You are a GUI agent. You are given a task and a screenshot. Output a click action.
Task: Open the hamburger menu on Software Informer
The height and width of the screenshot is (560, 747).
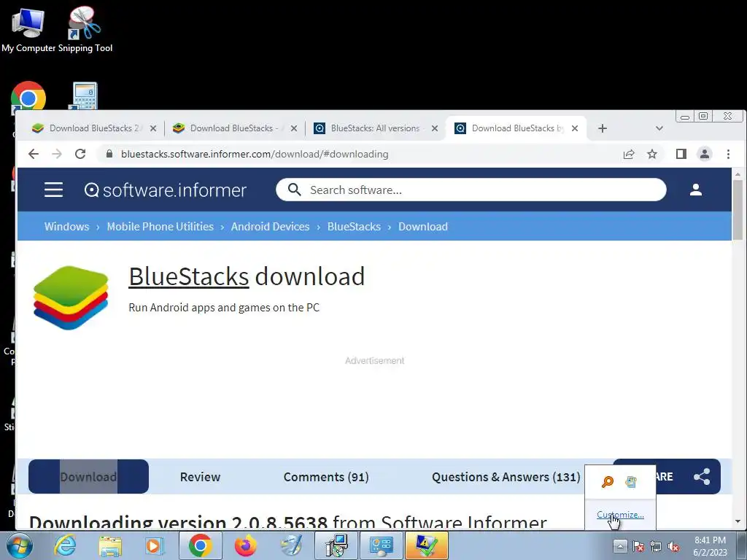tap(53, 190)
